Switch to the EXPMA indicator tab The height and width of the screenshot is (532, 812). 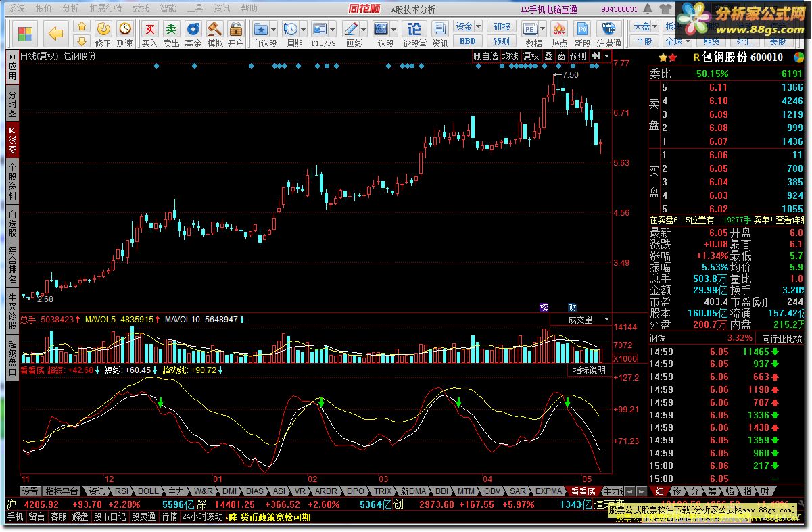click(x=549, y=491)
